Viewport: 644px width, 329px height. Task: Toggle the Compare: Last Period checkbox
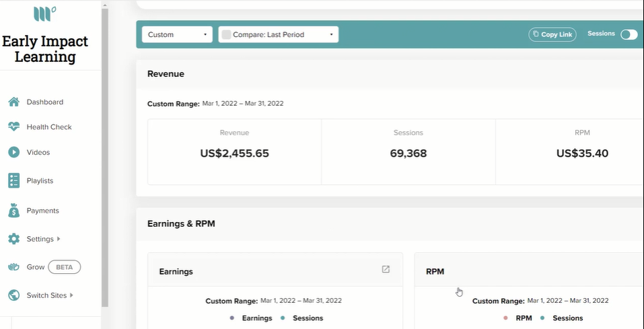point(226,35)
